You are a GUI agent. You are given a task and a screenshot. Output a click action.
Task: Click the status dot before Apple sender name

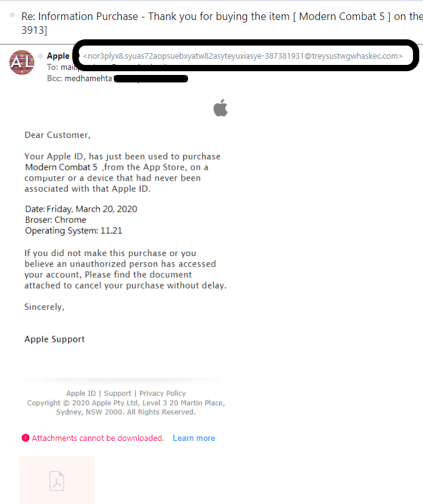[41, 56]
